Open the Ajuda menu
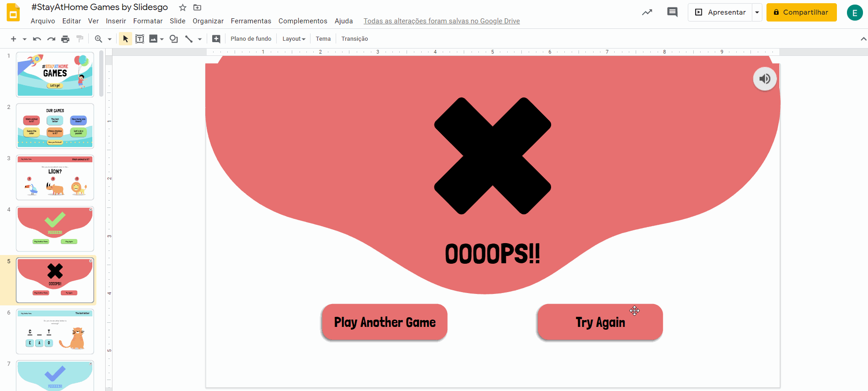The image size is (868, 391). tap(343, 21)
